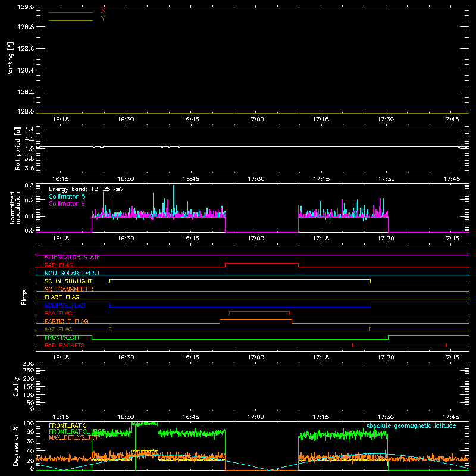The image size is (476, 476).
Task: Click the SC_IN_SUNLIGHT flag label
Action: click(x=68, y=281)
